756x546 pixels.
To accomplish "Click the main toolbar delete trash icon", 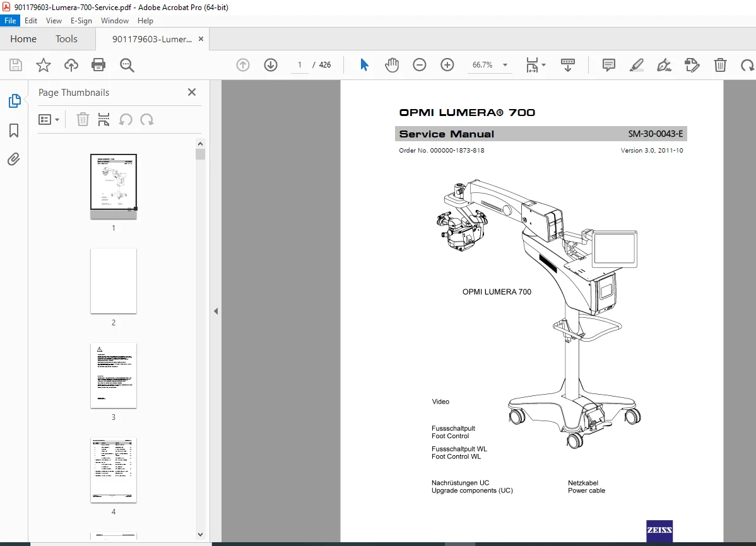I will pyautogui.click(x=720, y=64).
